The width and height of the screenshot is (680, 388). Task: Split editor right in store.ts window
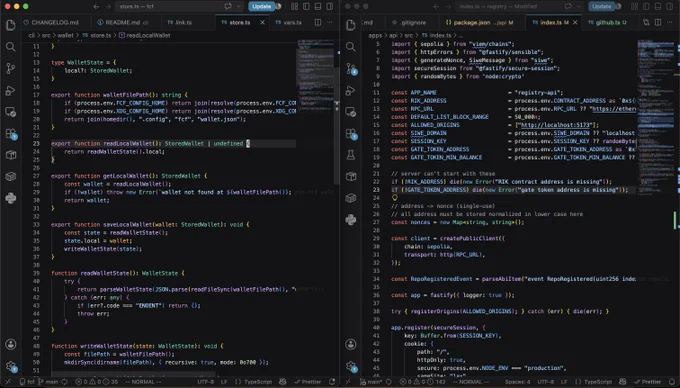(x=318, y=22)
